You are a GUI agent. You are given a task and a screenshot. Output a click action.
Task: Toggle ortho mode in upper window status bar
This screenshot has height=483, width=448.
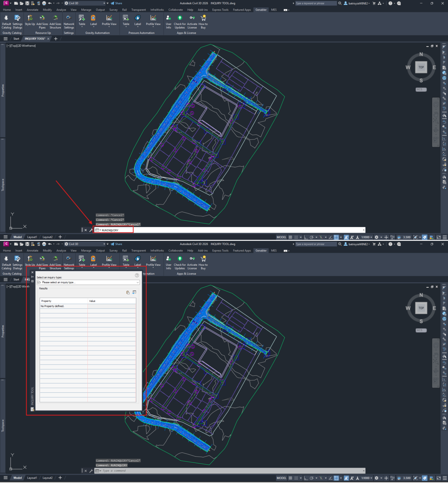pyautogui.click(x=306, y=237)
